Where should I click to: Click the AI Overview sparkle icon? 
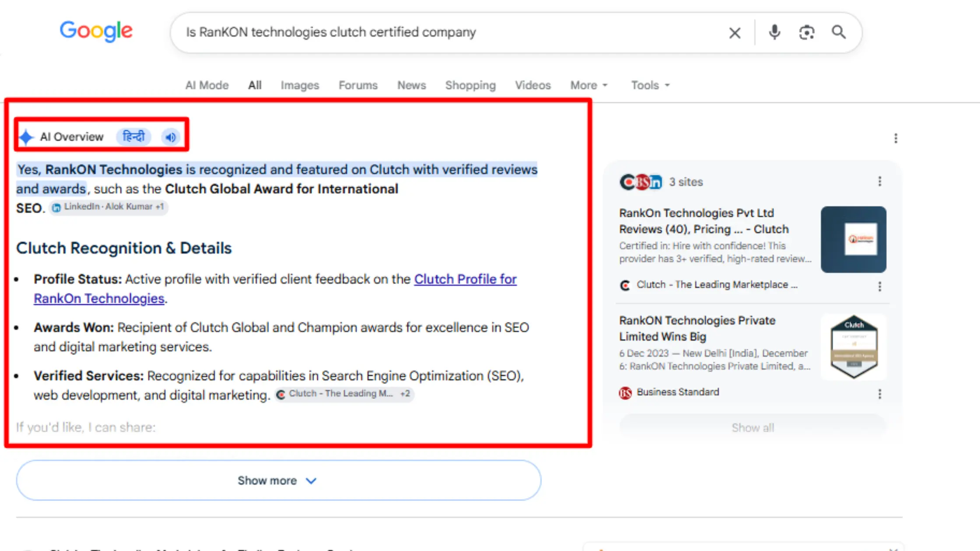pyautogui.click(x=26, y=137)
